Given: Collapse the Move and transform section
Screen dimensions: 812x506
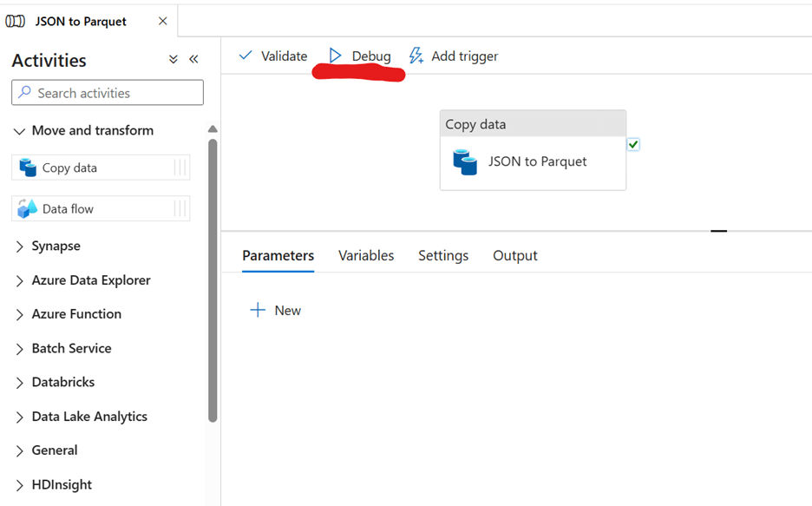Looking at the screenshot, I should (x=19, y=131).
